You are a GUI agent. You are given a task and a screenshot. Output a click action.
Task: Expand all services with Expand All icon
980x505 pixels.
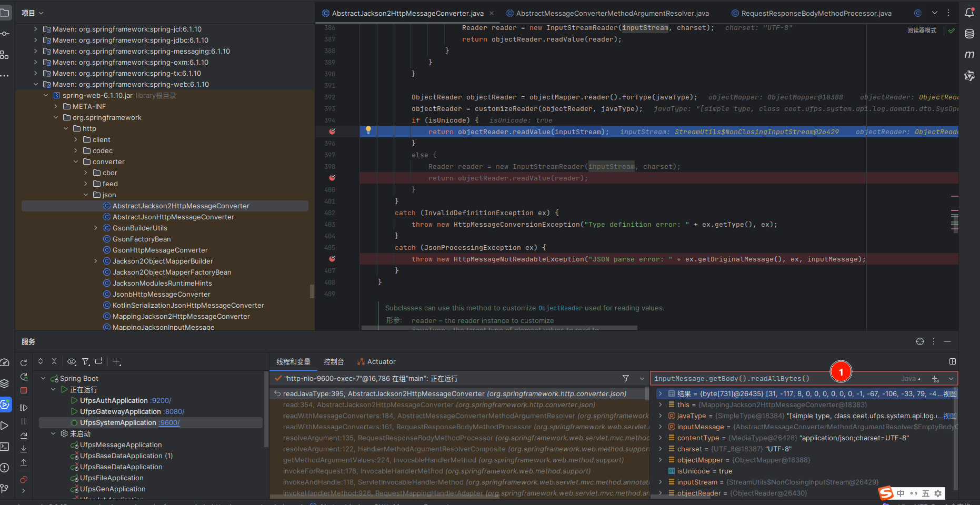pyautogui.click(x=41, y=361)
